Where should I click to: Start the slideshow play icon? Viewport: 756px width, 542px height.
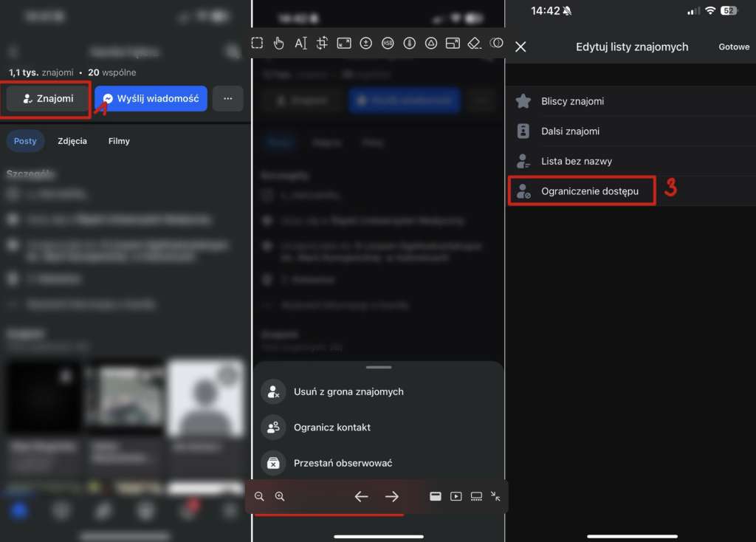pyautogui.click(x=456, y=497)
